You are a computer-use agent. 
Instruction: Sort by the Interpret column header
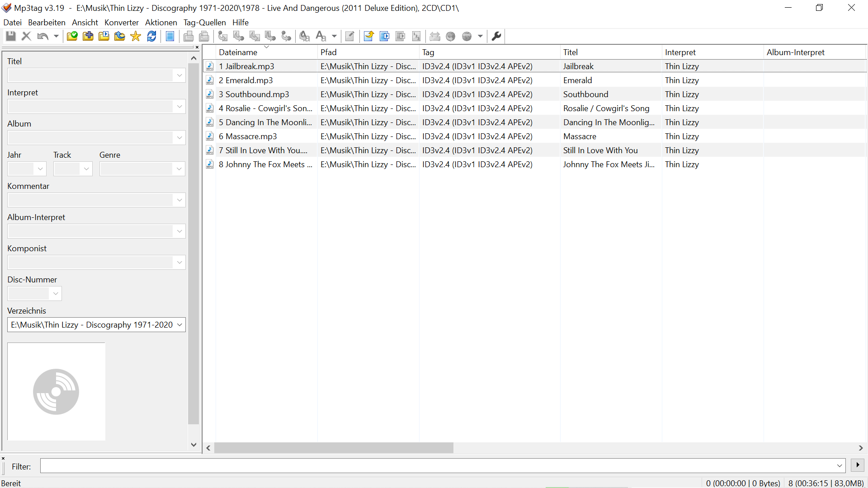tap(713, 52)
